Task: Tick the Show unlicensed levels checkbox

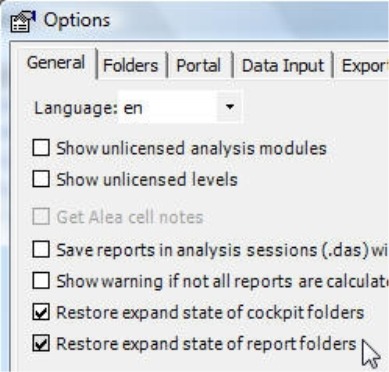Action: 41,179
